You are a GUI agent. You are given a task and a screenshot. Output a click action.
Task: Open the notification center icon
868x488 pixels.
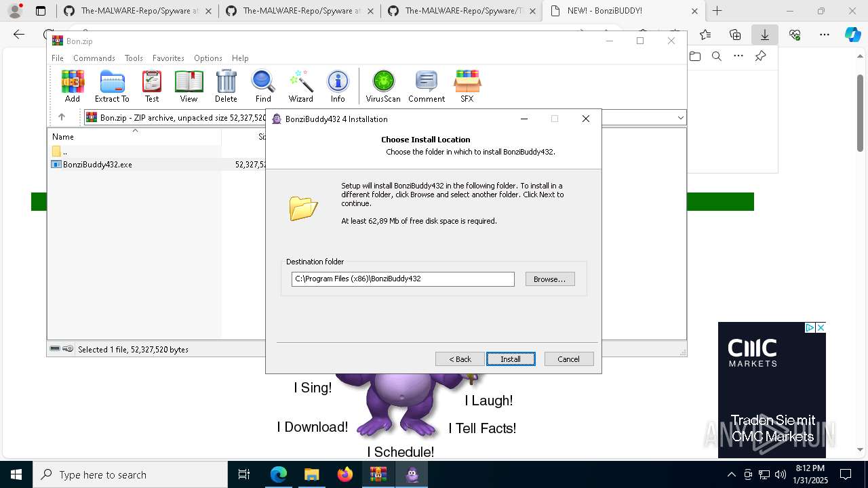tap(846, 474)
